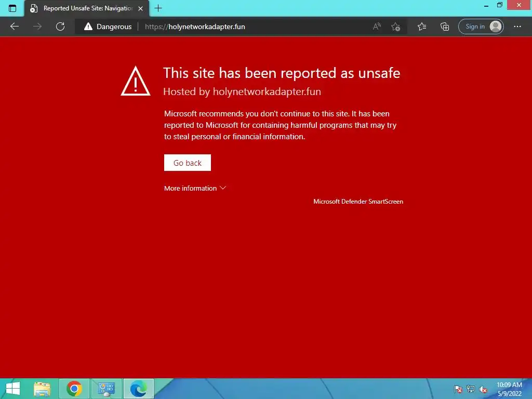This screenshot has width=532, height=399.
Task: Expand More information
Action: pyautogui.click(x=195, y=188)
